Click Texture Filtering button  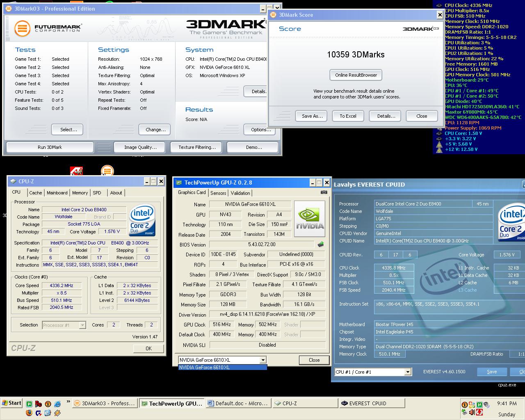(197, 147)
